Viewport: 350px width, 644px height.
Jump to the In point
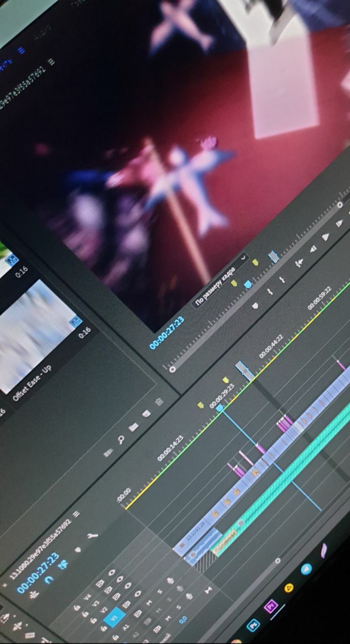pos(299,263)
